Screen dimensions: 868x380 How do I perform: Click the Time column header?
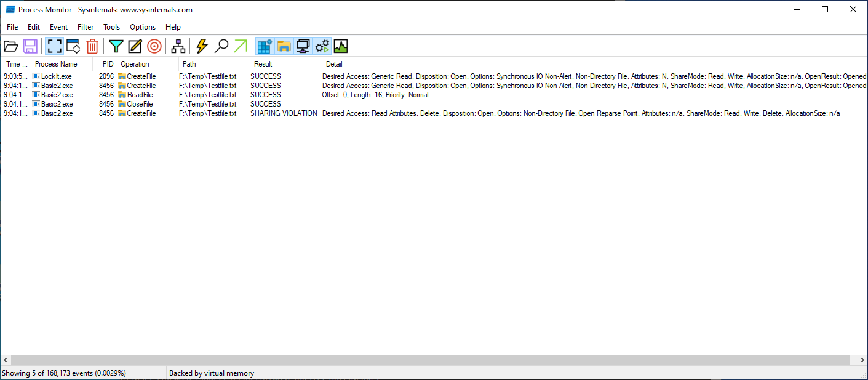click(x=17, y=64)
